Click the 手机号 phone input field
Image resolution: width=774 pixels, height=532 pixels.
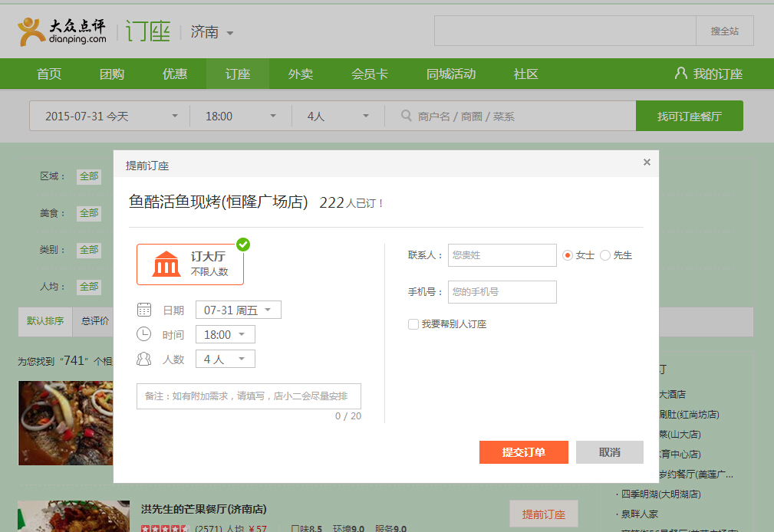pos(502,291)
